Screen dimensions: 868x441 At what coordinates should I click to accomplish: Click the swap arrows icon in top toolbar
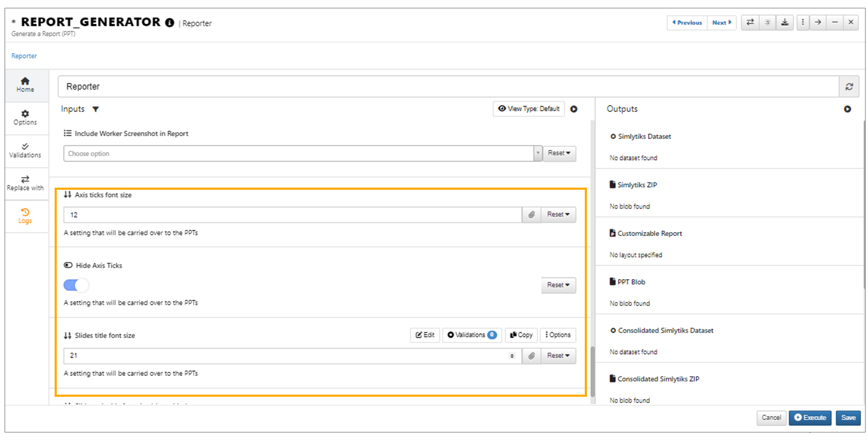pos(750,22)
